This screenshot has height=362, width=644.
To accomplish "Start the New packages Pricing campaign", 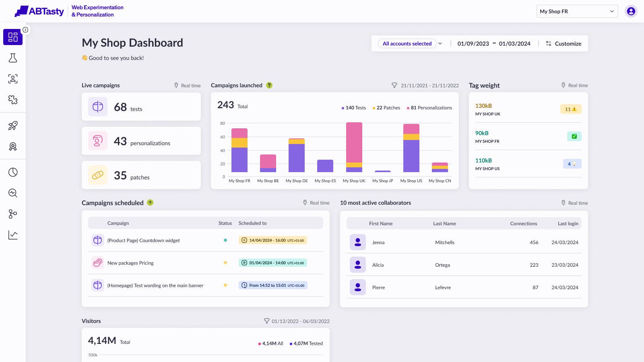I will point(244,263).
